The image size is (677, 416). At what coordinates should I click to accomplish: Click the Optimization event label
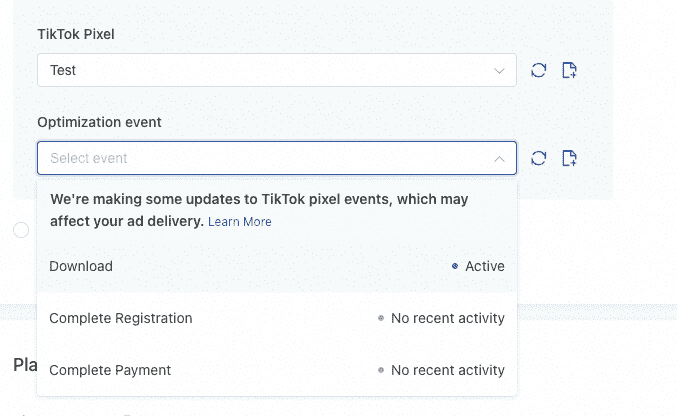[99, 122]
